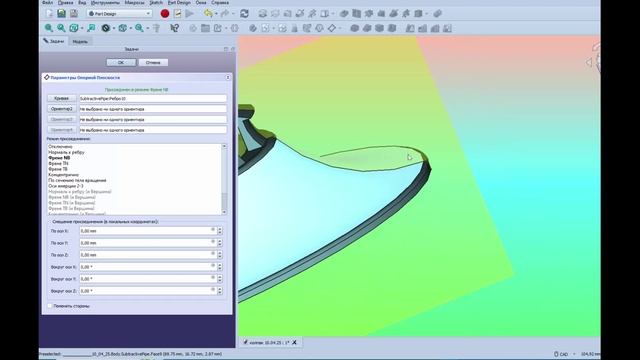
Task: Save the document with the Save icon
Action: [61, 13]
